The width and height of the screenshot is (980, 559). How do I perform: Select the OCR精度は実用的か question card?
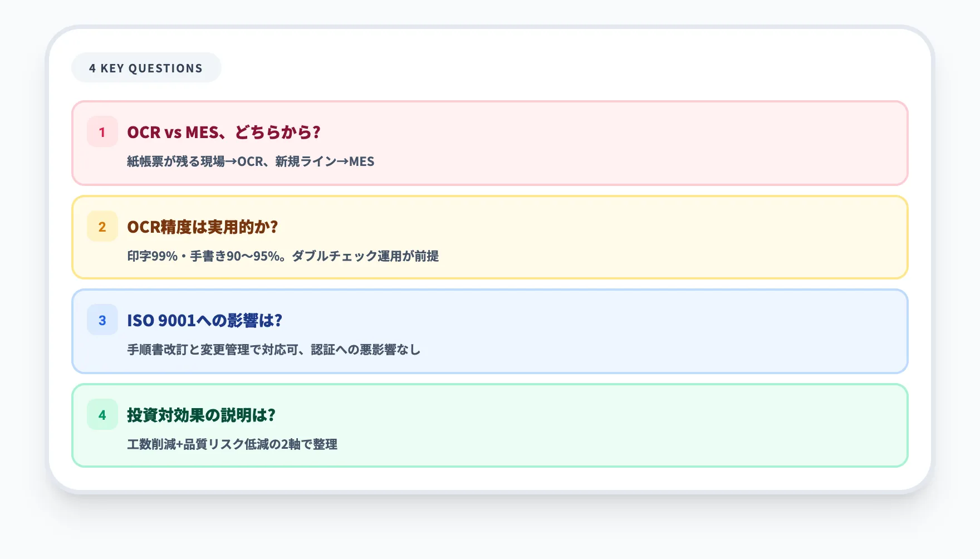(x=490, y=237)
